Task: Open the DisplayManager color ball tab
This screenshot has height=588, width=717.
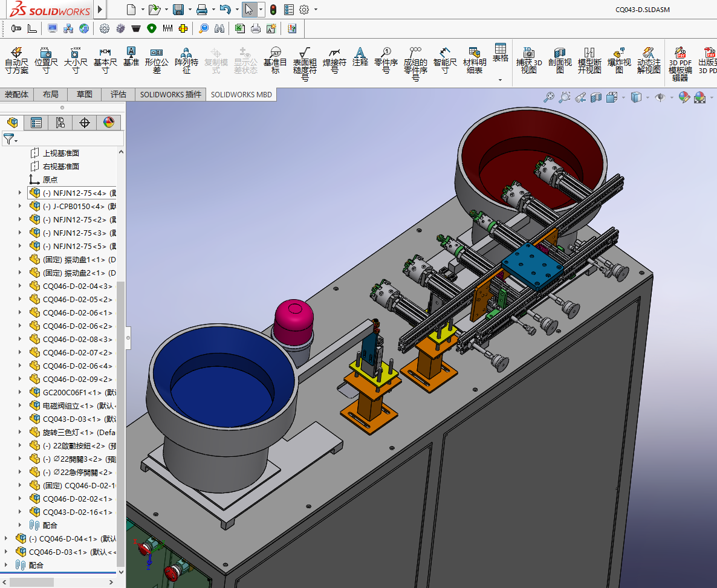Action: click(109, 123)
